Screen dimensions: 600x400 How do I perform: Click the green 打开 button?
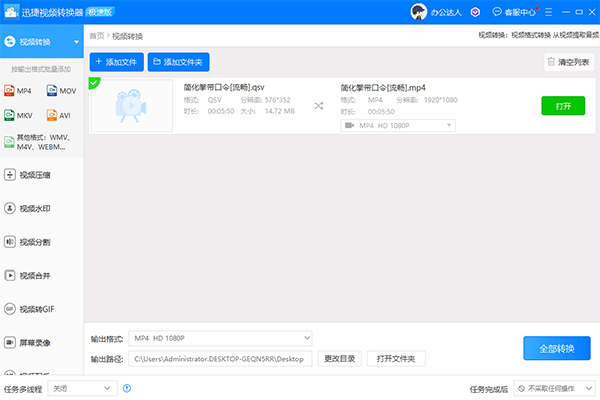[x=563, y=106]
